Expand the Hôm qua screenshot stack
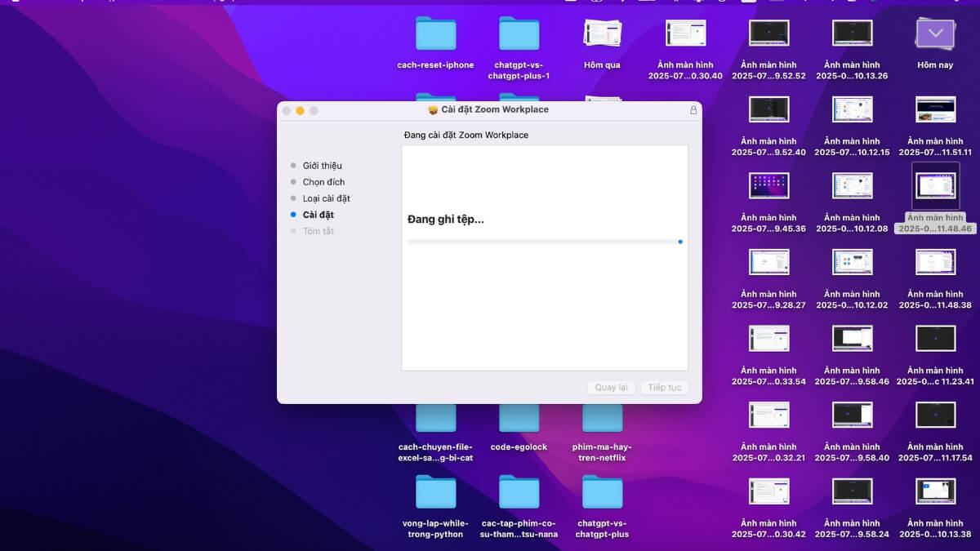Viewport: 980px width, 551px height. (x=602, y=33)
